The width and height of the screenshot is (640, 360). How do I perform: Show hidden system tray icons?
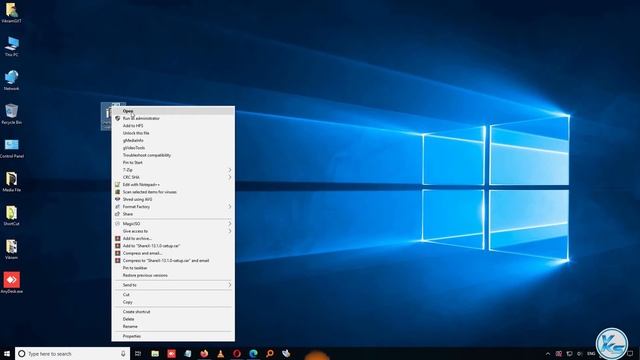pyautogui.click(x=548, y=354)
